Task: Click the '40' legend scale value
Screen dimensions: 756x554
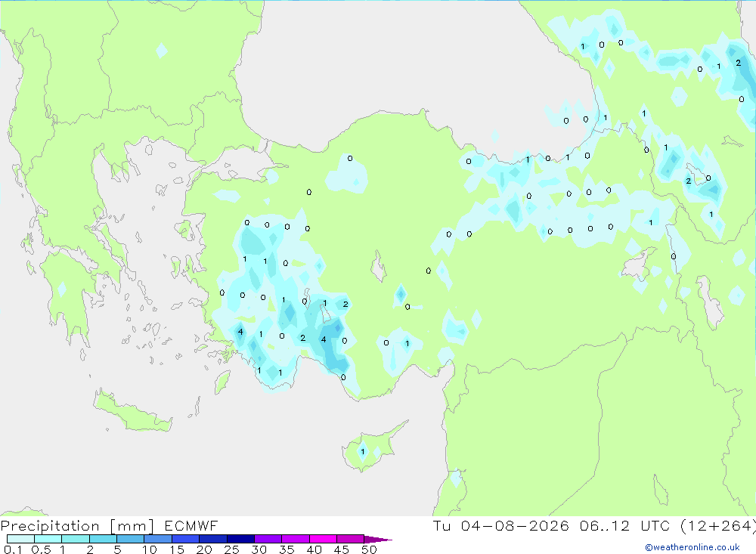Action: (x=314, y=549)
